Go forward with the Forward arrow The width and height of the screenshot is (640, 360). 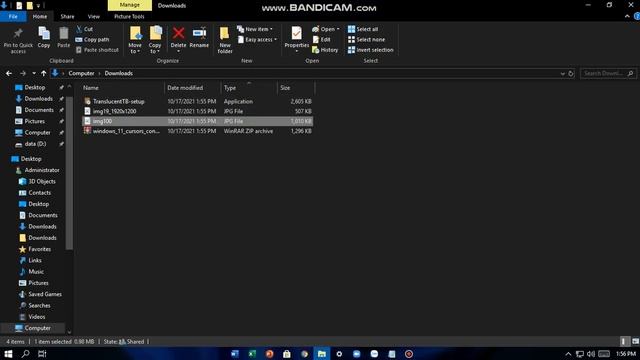(x=23, y=73)
